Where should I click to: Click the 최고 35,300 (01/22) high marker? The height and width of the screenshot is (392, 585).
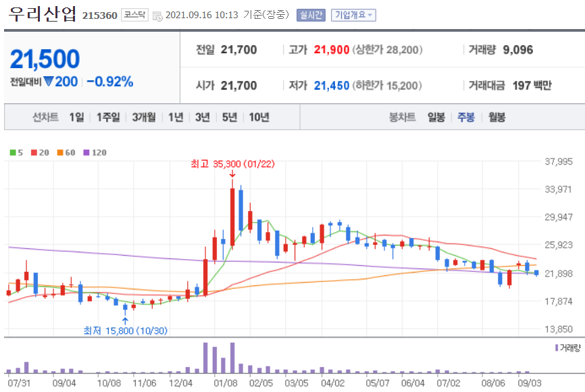tap(232, 164)
